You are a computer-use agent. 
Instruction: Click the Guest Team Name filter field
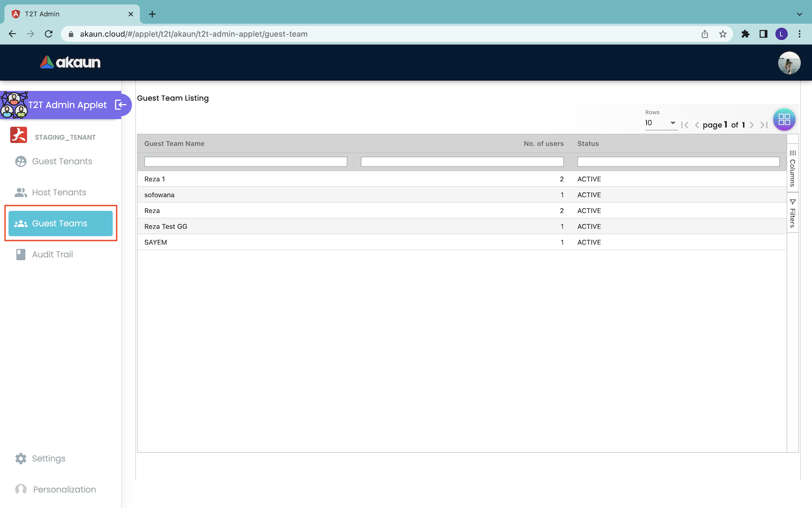tap(246, 161)
